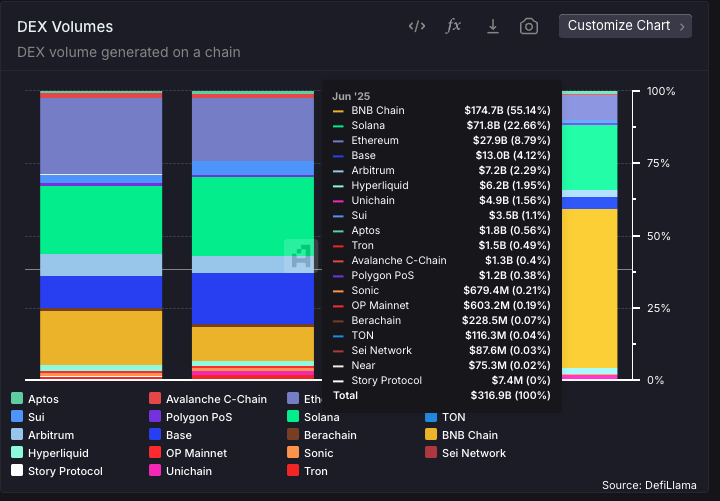Click the Near $75.3M (0.02%) value

[x=509, y=365]
